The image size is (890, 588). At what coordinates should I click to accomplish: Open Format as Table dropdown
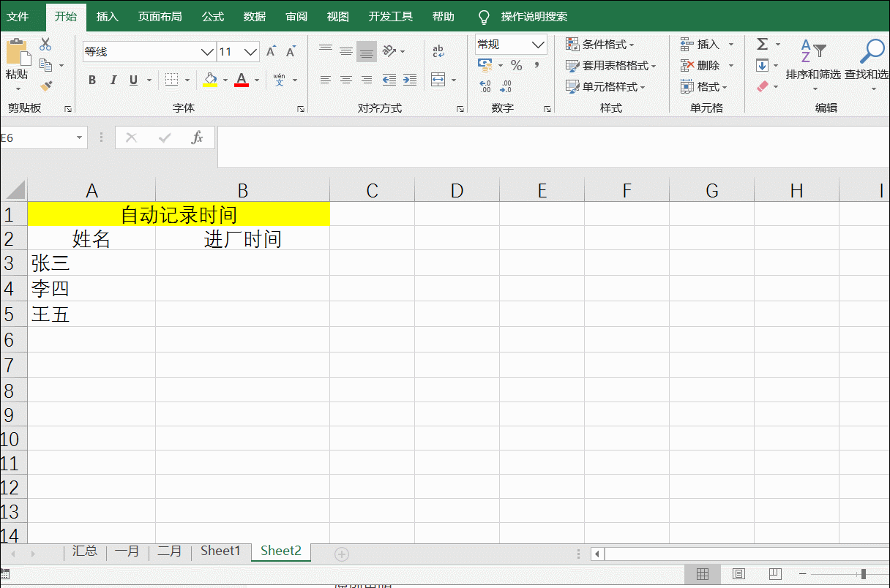610,66
